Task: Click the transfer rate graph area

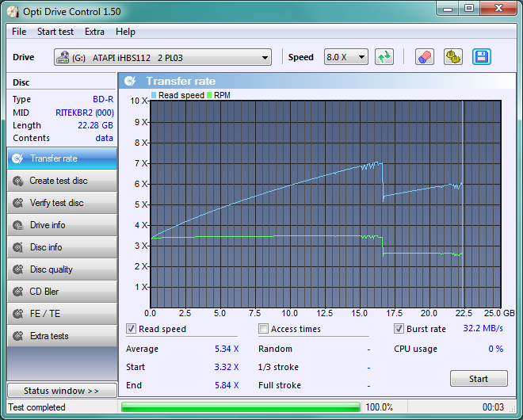Action: (x=326, y=204)
